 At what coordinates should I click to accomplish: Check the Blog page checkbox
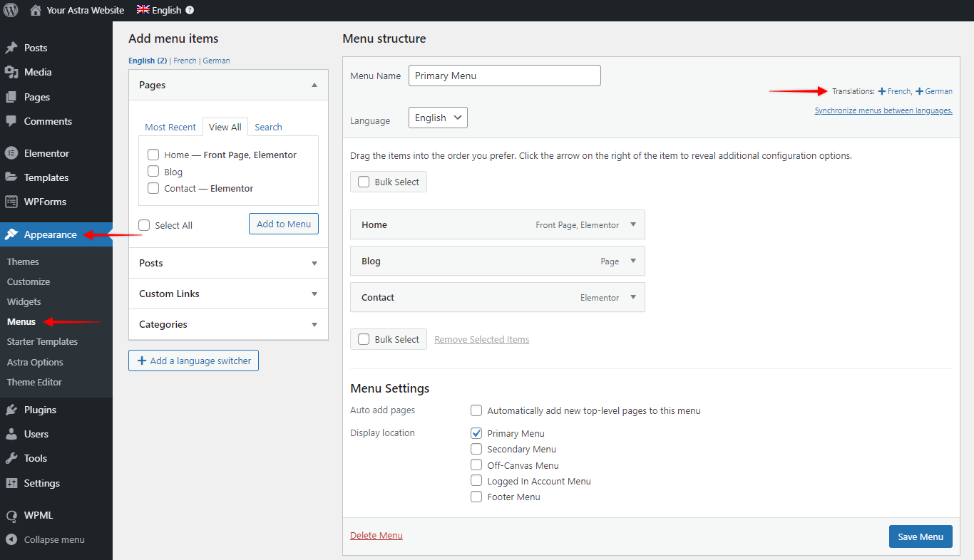[x=153, y=172]
